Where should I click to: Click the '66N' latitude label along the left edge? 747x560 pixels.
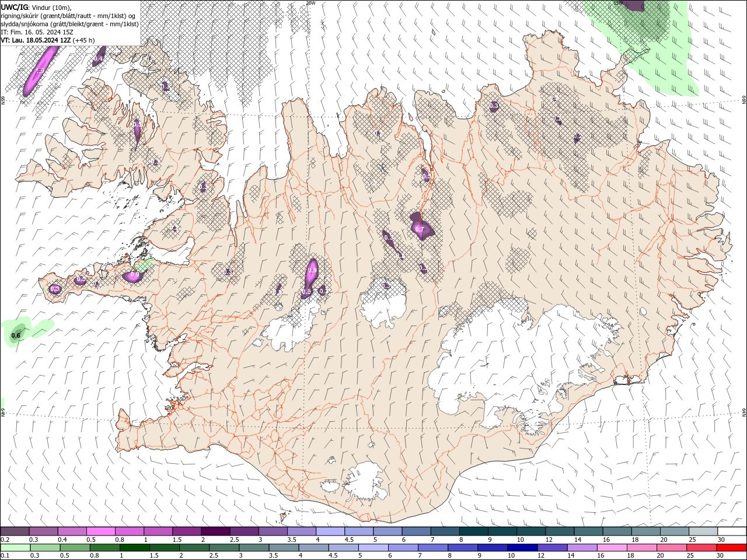[x=3, y=101]
